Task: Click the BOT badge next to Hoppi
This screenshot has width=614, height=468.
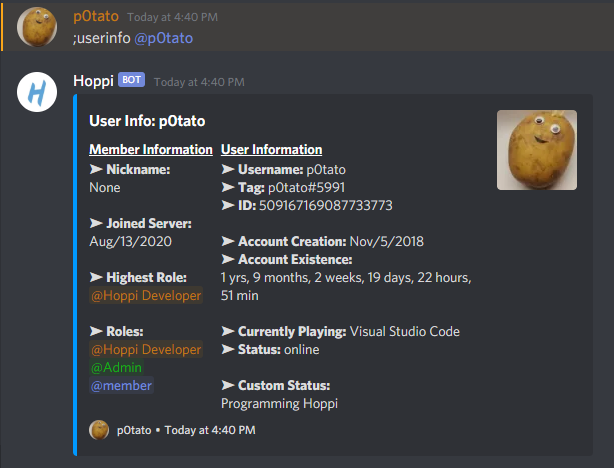Action: coord(132,80)
